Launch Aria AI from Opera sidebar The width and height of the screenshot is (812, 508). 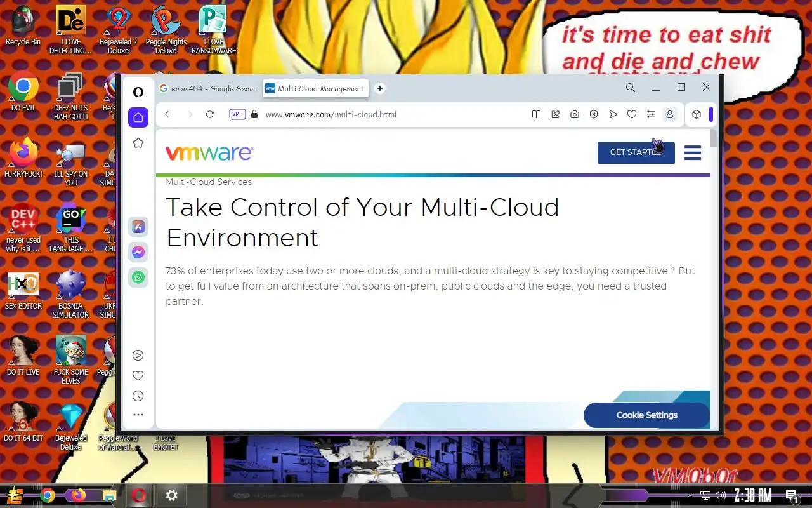click(x=138, y=227)
